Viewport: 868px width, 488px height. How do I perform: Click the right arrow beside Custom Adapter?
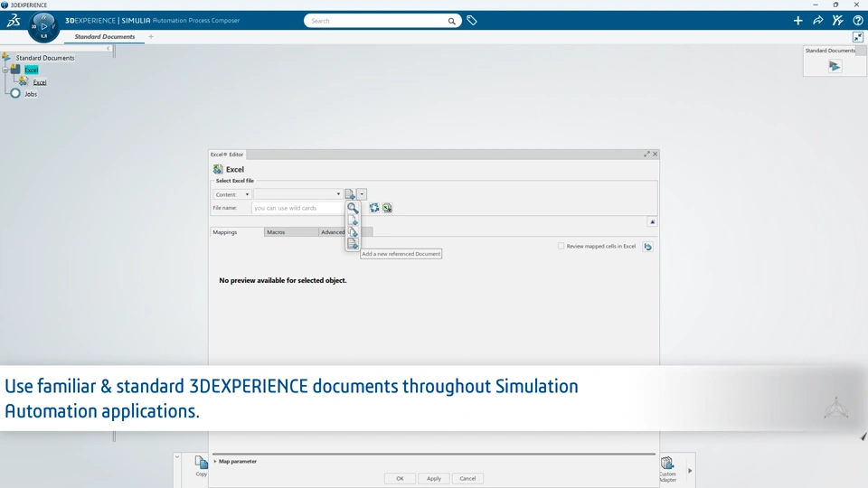click(x=690, y=471)
